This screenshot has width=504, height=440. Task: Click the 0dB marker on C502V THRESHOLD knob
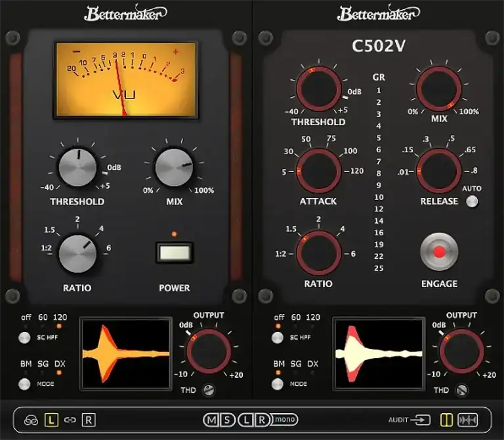(x=354, y=92)
